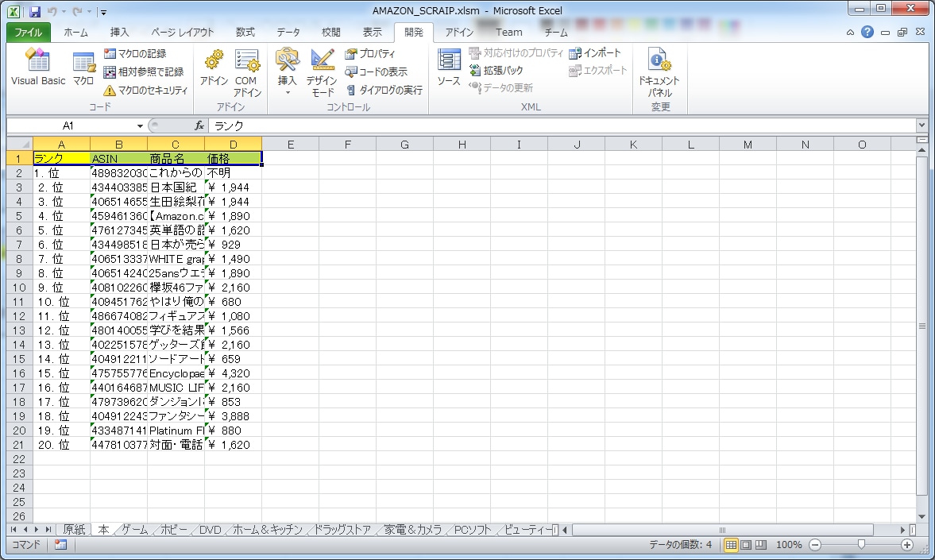
Task: Switch to Page Break Preview view
Action: (761, 544)
